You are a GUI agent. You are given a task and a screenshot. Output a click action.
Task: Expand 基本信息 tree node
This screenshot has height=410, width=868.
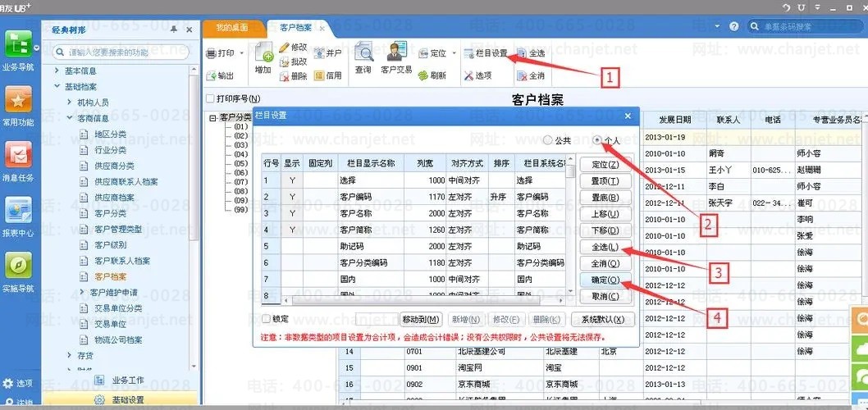pyautogui.click(x=57, y=71)
